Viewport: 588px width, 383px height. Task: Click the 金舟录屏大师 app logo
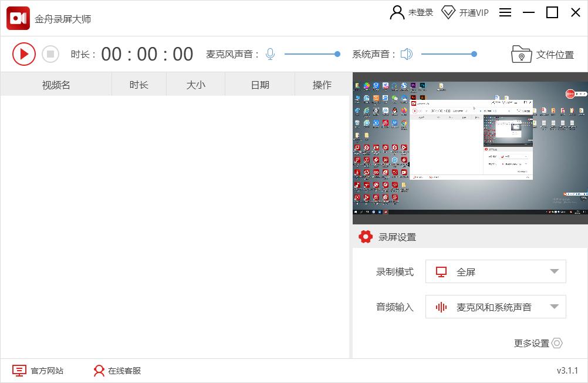[18, 18]
